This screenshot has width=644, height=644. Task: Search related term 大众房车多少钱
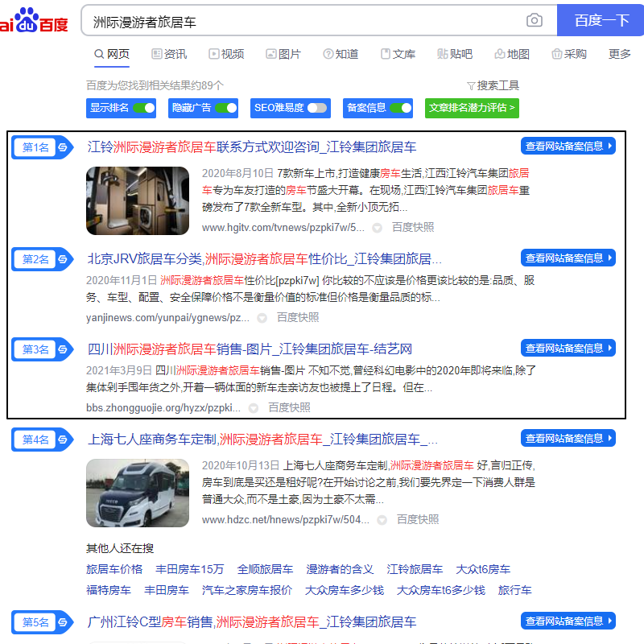(x=345, y=590)
